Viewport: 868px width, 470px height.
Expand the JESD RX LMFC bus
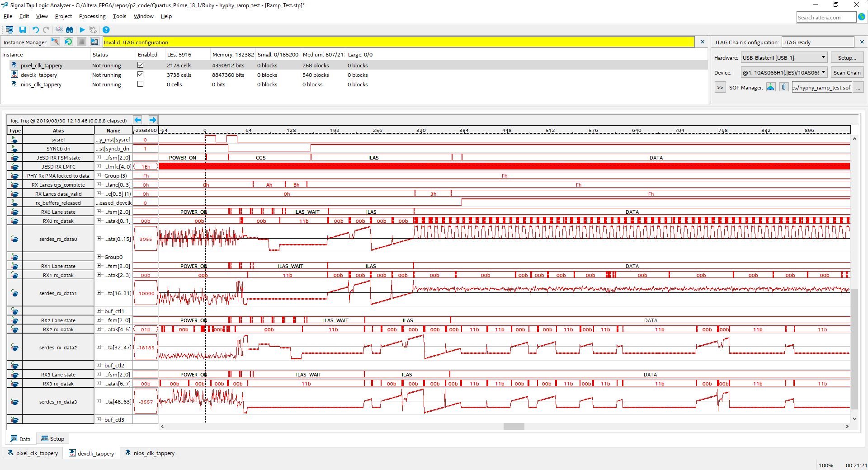99,166
